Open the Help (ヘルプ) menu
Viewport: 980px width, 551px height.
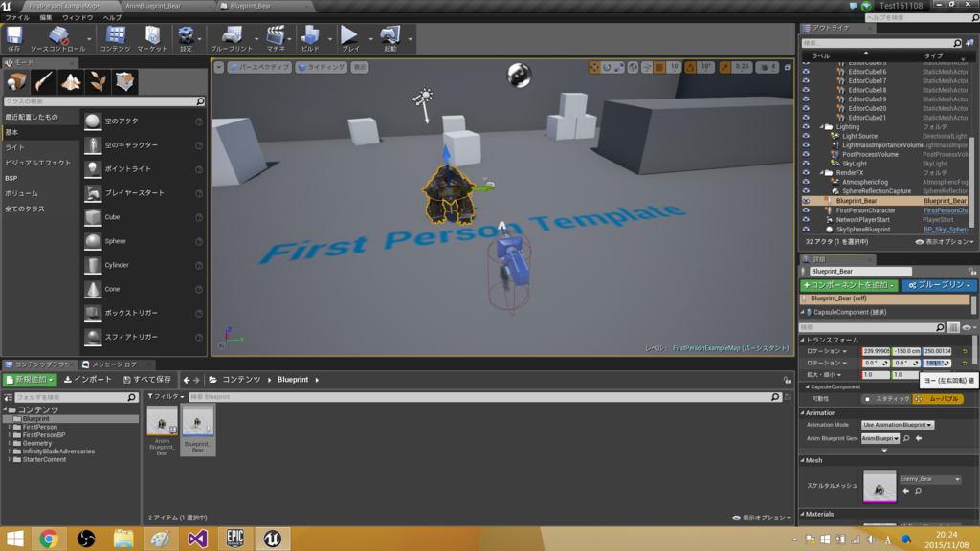click(113, 18)
